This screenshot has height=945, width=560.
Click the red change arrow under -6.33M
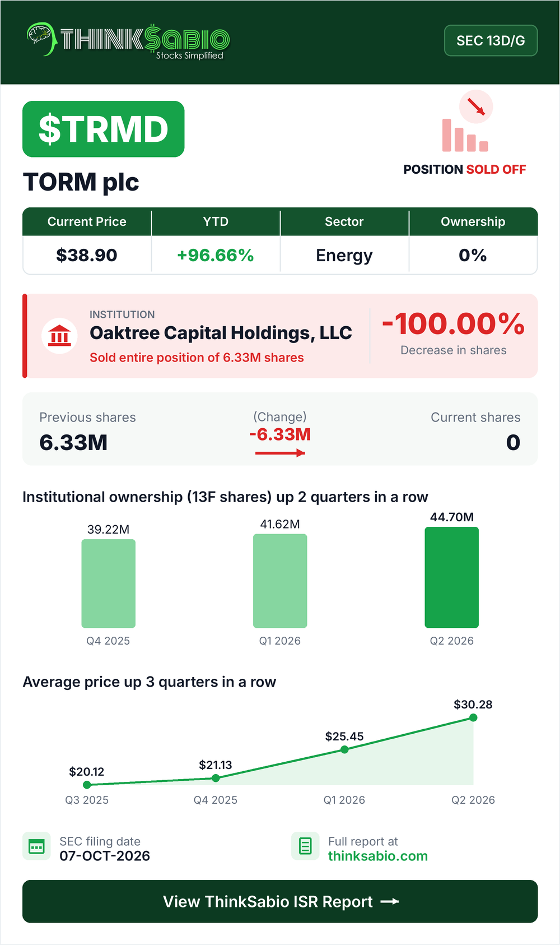pos(280,452)
